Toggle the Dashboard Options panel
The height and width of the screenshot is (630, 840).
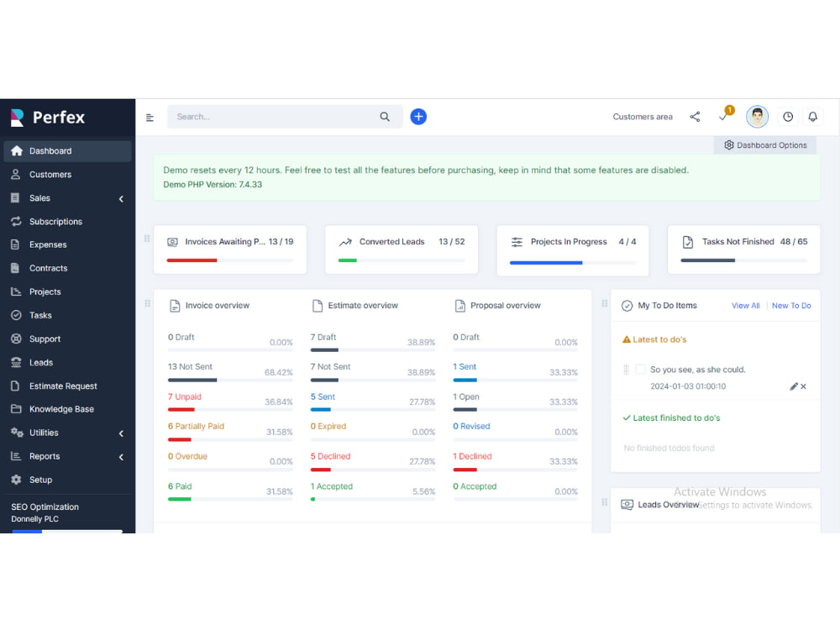[764, 144]
